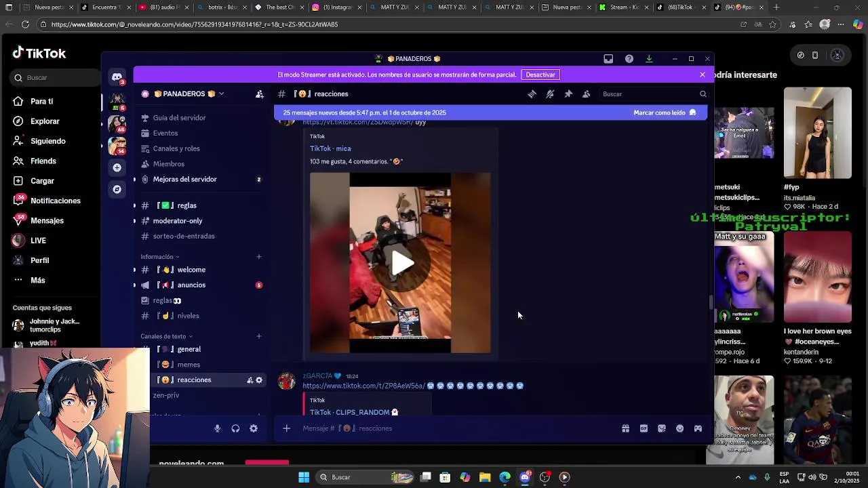Open Discord inbox icon in title bar
The height and width of the screenshot is (488, 868).
click(x=608, y=59)
